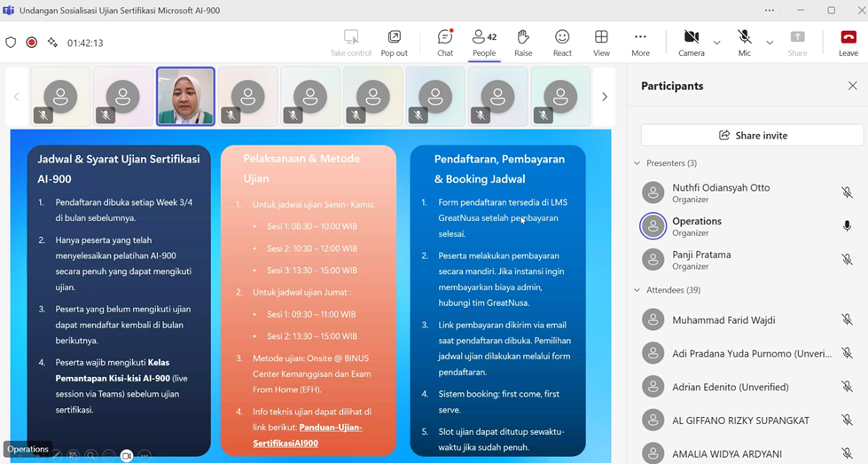The image size is (868, 464).
Task: Click Share invite button
Action: click(x=753, y=136)
